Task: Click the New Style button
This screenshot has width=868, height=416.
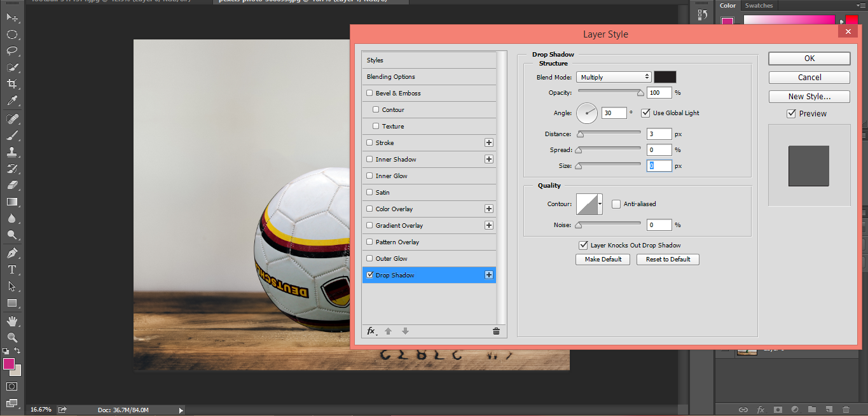Action: pyautogui.click(x=809, y=96)
